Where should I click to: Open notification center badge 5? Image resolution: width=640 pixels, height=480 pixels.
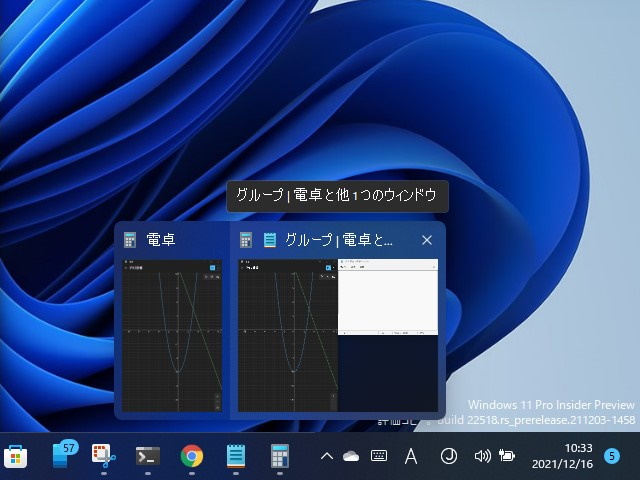tap(611, 456)
